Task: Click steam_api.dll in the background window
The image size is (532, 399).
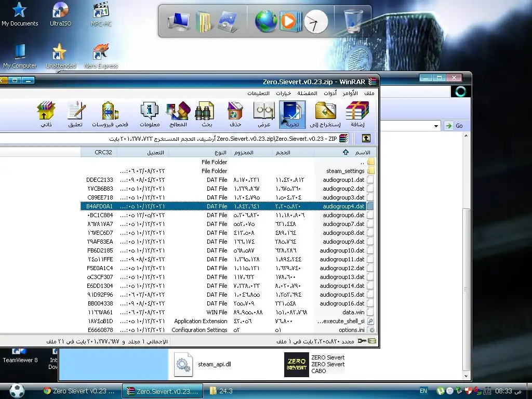Action: (x=203, y=364)
